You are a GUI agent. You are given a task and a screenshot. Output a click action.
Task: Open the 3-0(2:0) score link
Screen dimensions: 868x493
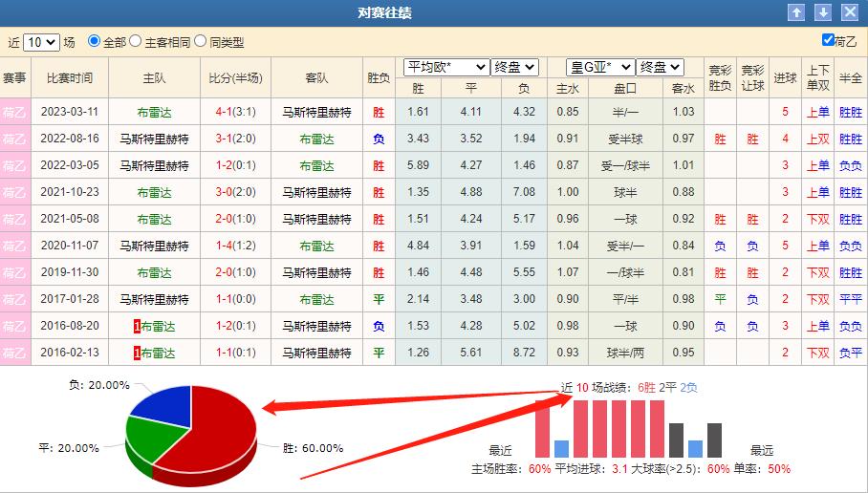(x=236, y=192)
